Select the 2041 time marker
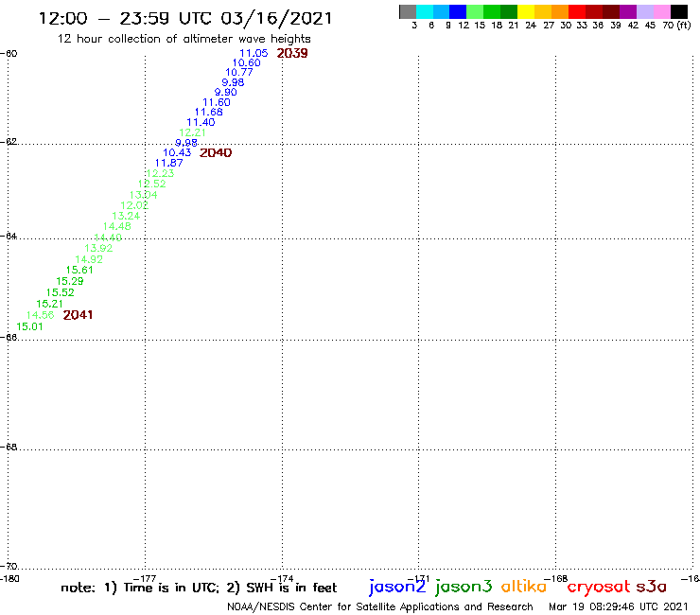The height and width of the screenshot is (615, 700). coord(78,315)
